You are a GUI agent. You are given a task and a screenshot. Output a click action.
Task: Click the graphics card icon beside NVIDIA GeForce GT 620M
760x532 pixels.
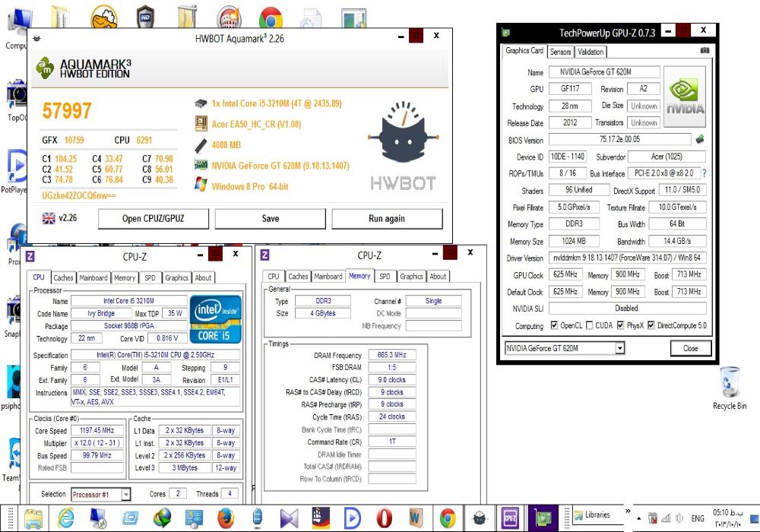(201, 165)
